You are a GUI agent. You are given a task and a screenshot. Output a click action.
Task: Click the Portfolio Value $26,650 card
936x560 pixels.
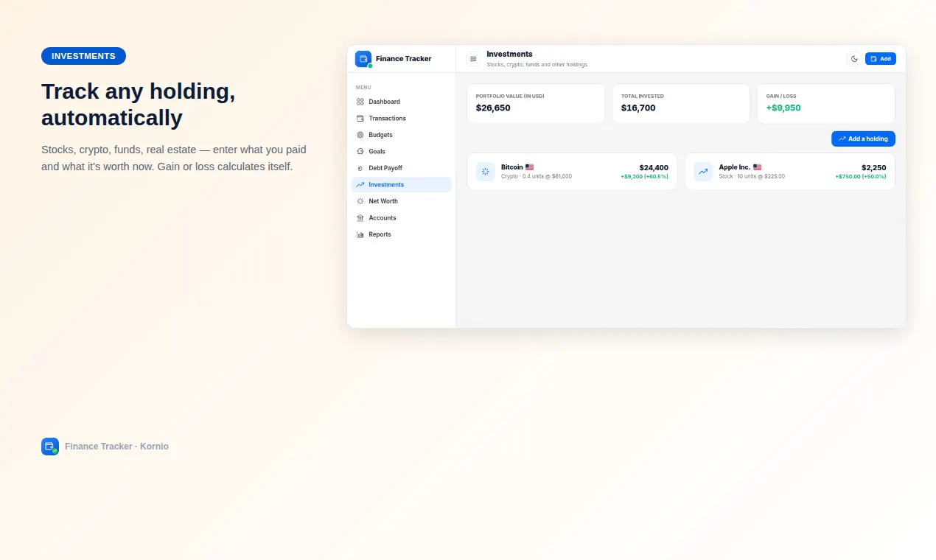click(536, 103)
